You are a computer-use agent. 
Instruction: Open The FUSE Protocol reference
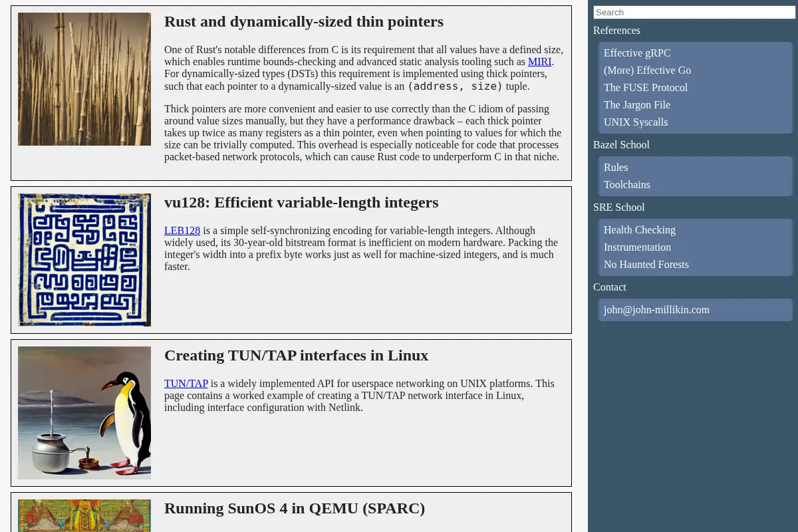pyautogui.click(x=646, y=88)
